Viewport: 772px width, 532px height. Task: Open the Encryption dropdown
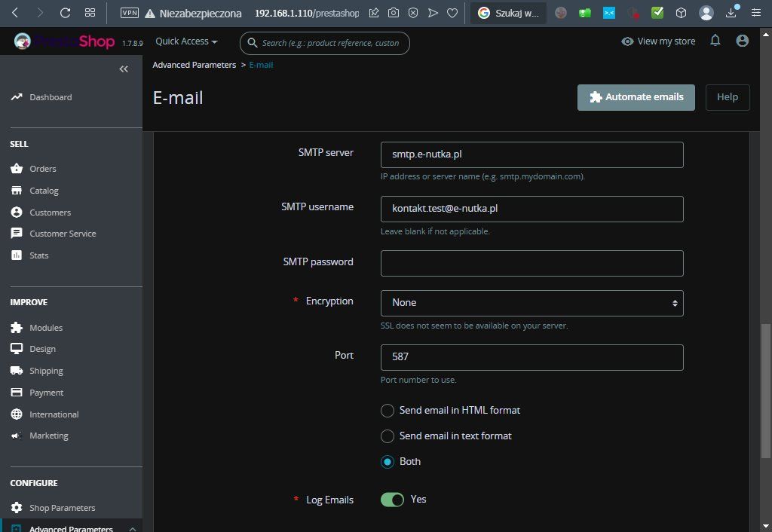point(532,302)
